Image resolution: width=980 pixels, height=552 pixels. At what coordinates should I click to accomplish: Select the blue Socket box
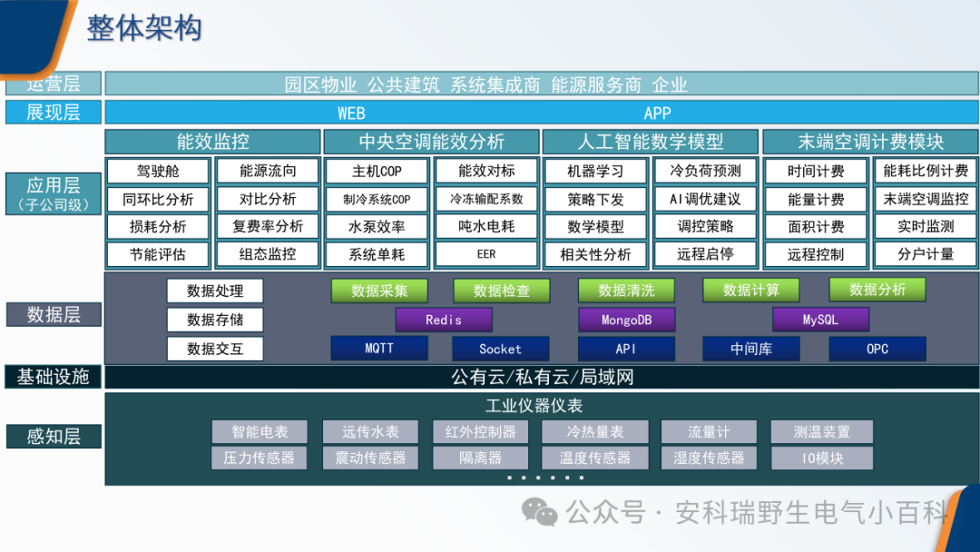501,349
